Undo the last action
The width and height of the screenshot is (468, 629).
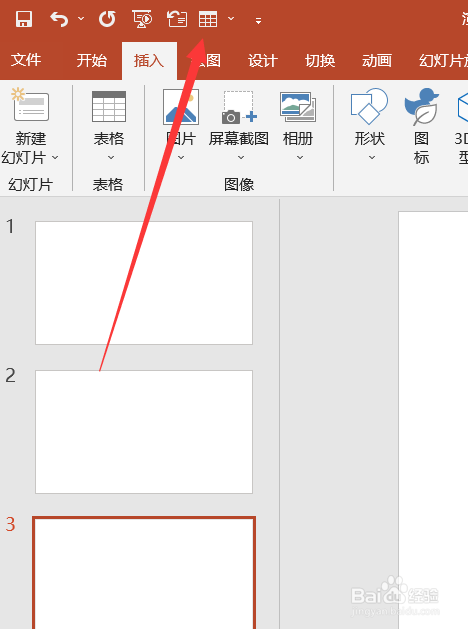[59, 19]
